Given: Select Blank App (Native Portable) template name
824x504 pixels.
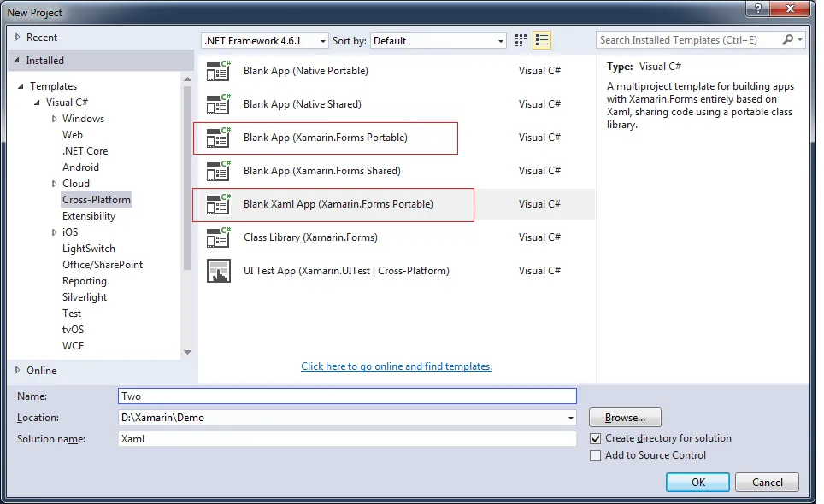Looking at the screenshot, I should pyautogui.click(x=306, y=71).
